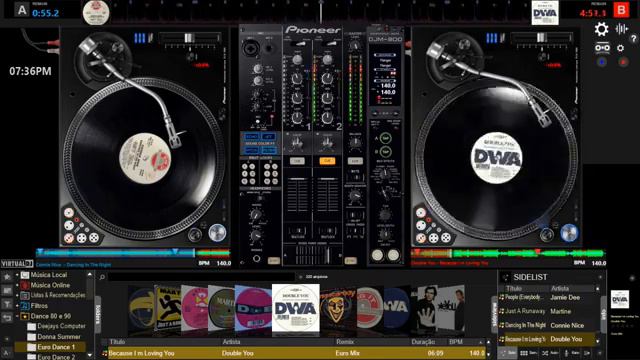Click the sideview panel vertical handle
The width and height of the screenshot is (640, 360).
coord(494,313)
